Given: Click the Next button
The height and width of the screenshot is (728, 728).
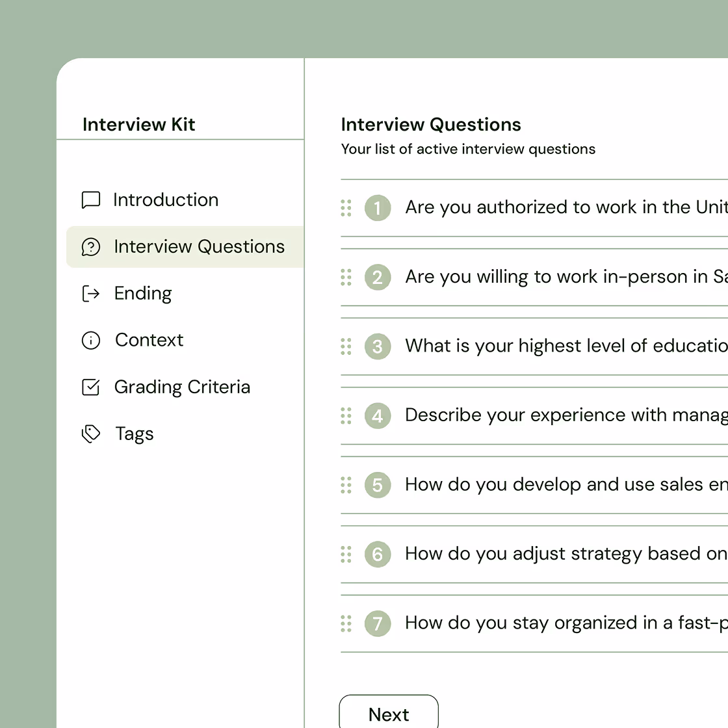Looking at the screenshot, I should [388, 714].
